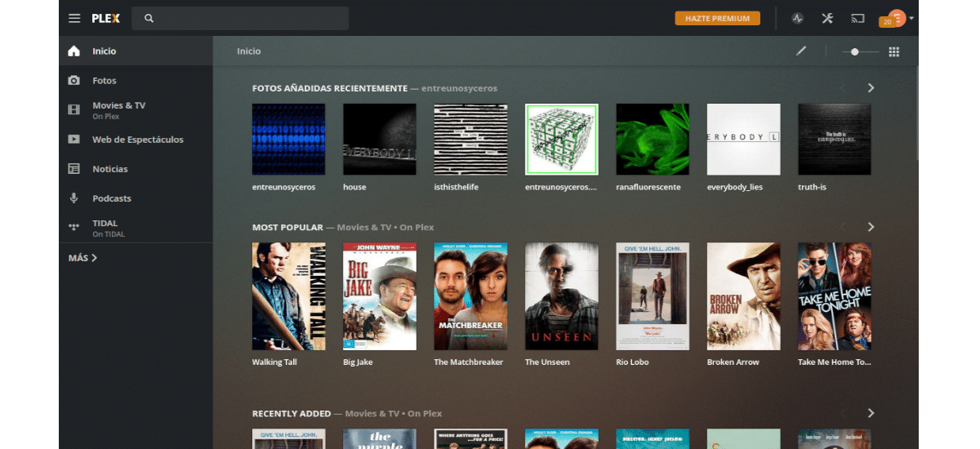Adjust the thumbnail size slider
The image size is (980, 449).
(854, 51)
